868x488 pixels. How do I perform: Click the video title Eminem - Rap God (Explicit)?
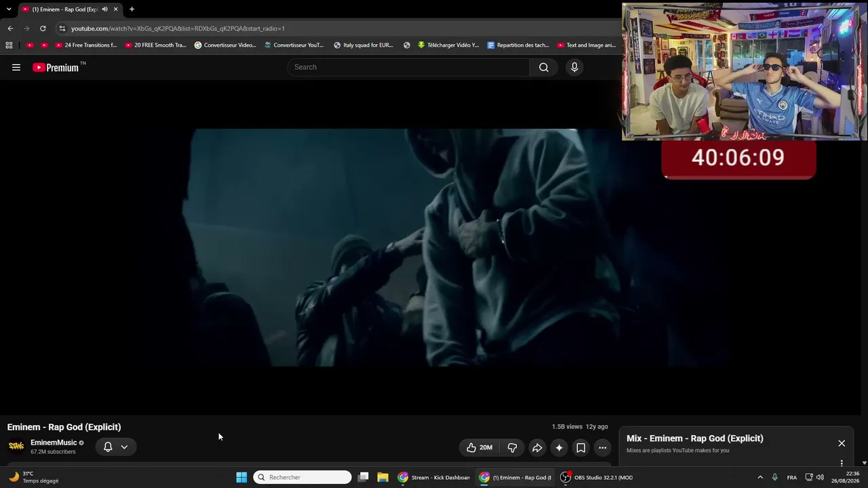(64, 427)
